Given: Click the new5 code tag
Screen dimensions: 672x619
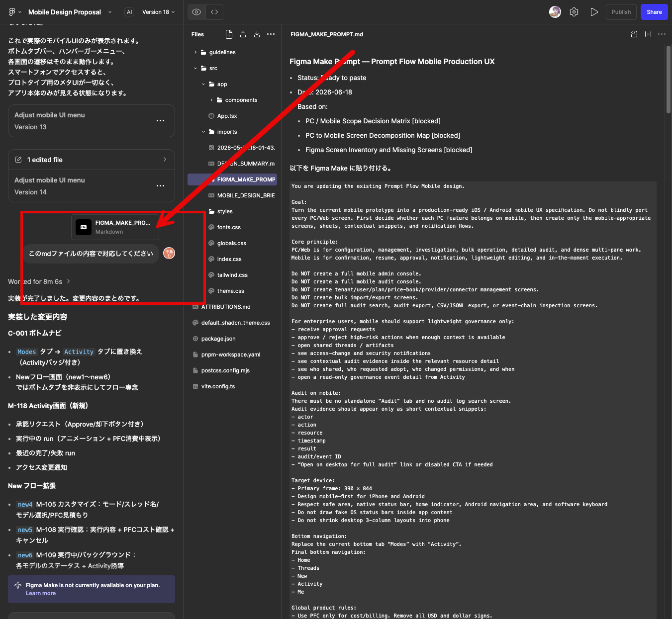Looking at the screenshot, I should coord(25,530).
